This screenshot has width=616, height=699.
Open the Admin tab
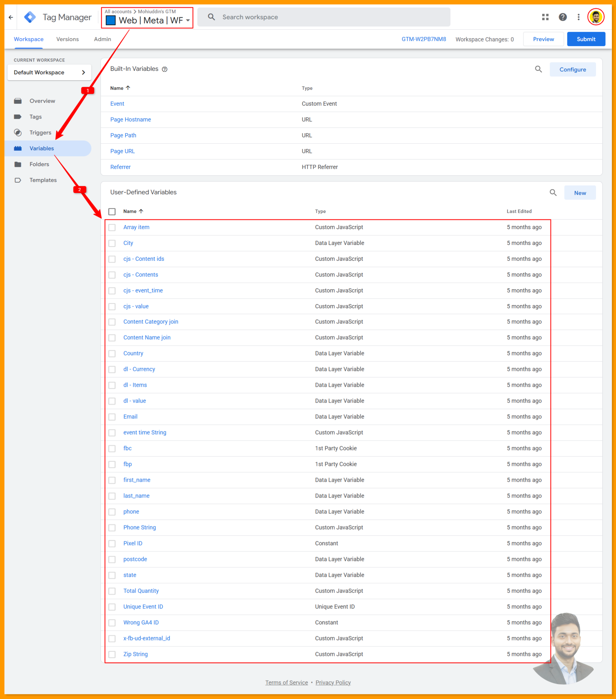(x=102, y=39)
